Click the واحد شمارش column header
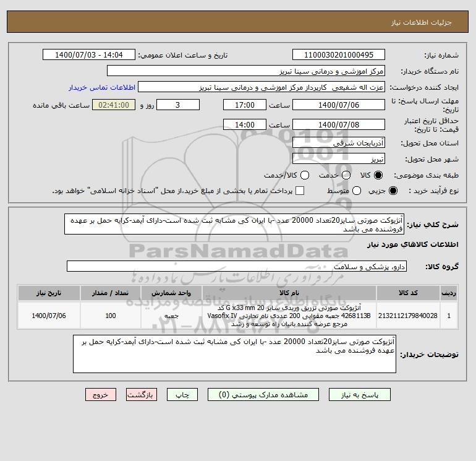Viewport: 476px width, 461px height. pyautogui.click(x=171, y=293)
